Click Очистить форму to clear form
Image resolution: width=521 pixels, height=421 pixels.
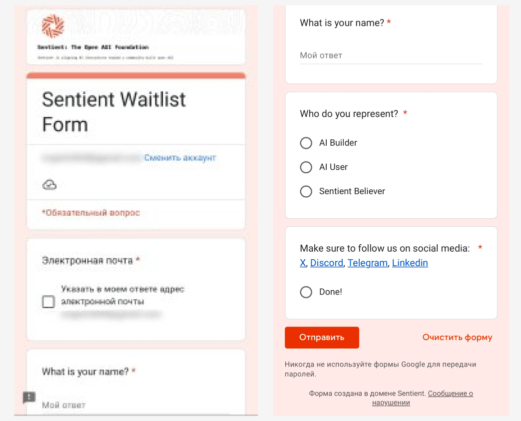point(457,337)
